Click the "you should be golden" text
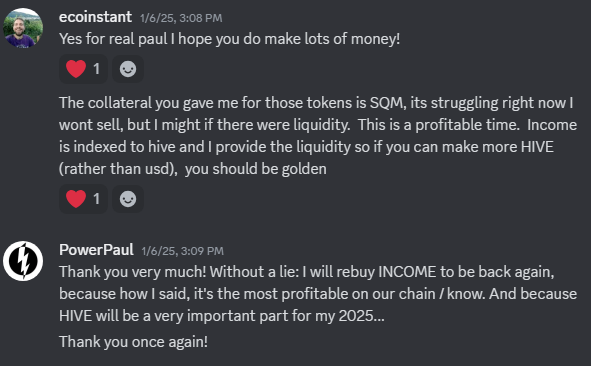The height and width of the screenshot is (366, 591). (x=256, y=169)
